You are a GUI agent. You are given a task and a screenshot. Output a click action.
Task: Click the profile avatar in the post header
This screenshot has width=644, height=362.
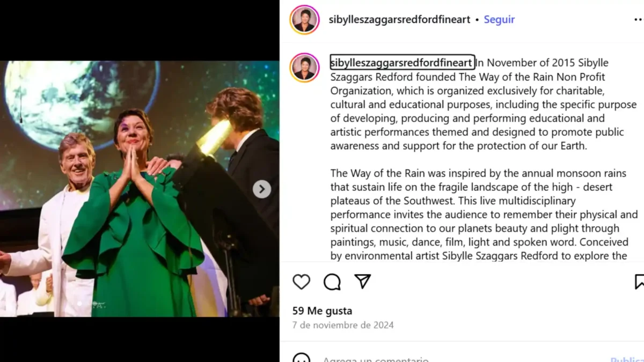(x=305, y=20)
